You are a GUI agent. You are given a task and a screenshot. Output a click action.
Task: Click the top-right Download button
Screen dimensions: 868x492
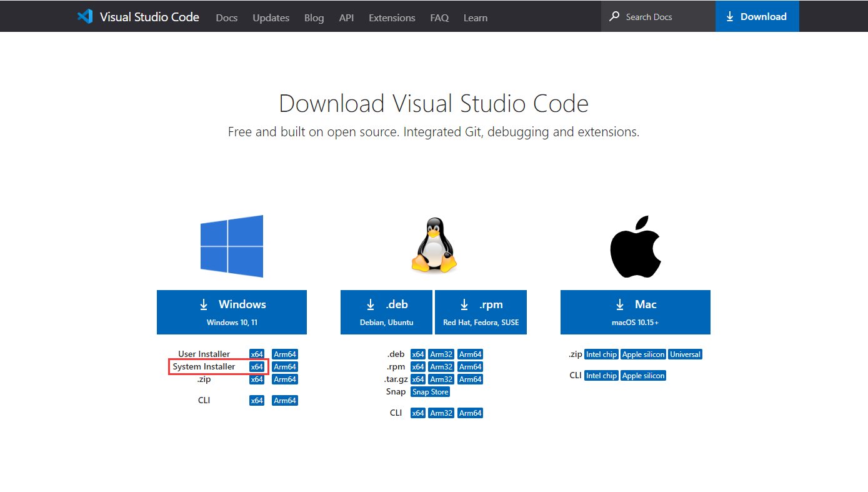pyautogui.click(x=757, y=16)
